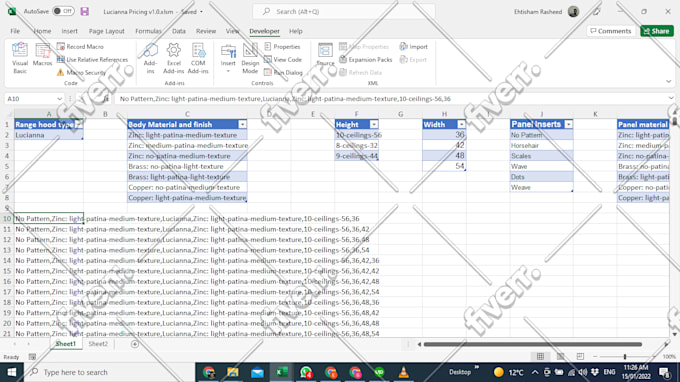Open Range hood type filter dropdown
680x382 pixels.
tap(78, 124)
